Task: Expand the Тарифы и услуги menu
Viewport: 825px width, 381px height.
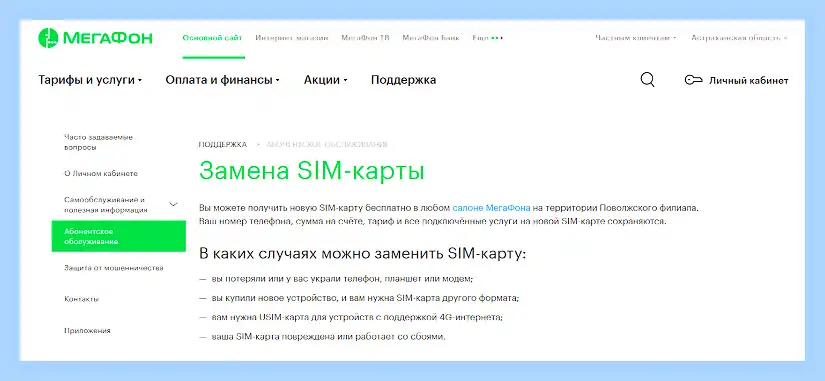Action: 90,80
